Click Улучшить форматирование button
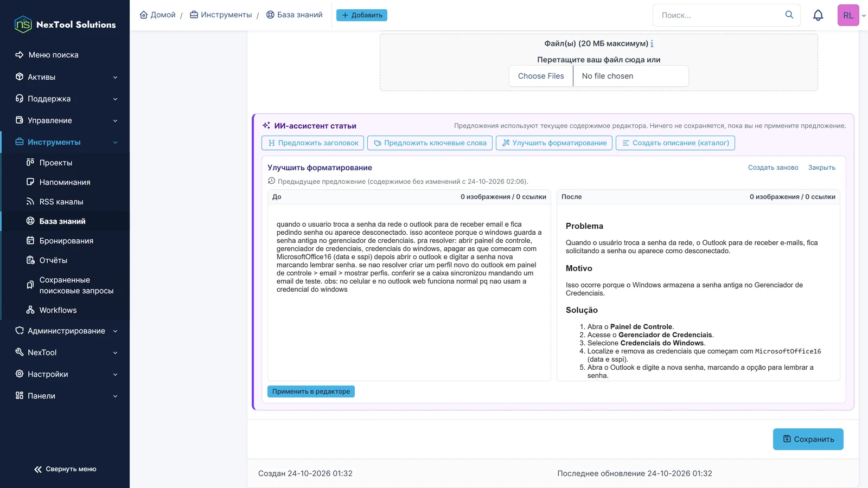Viewport: 868px width, 488px height. click(x=554, y=143)
